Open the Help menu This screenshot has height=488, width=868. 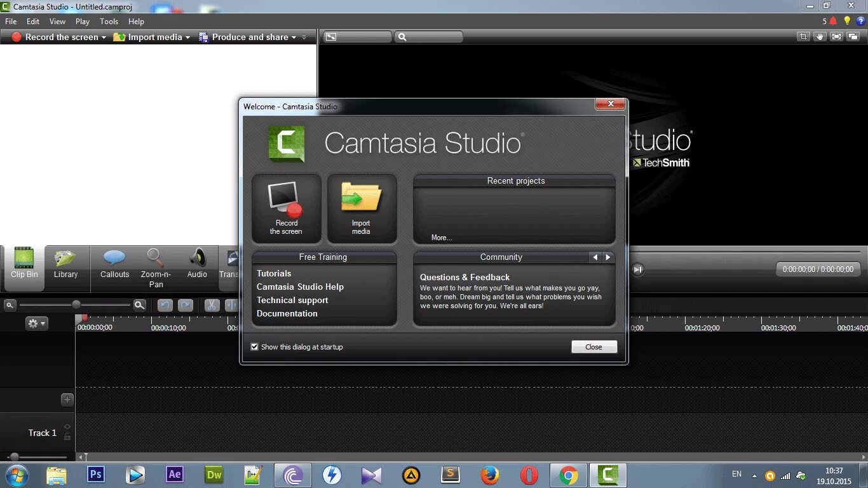(136, 21)
